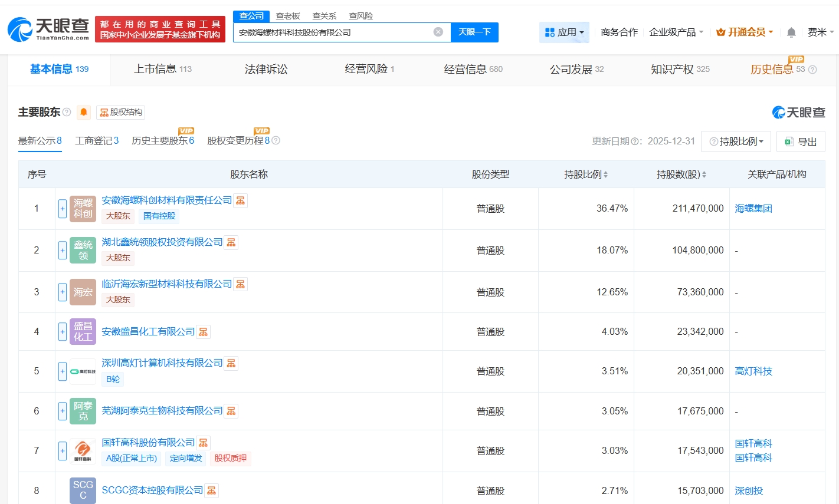Click the SCGC company logo

83,490
